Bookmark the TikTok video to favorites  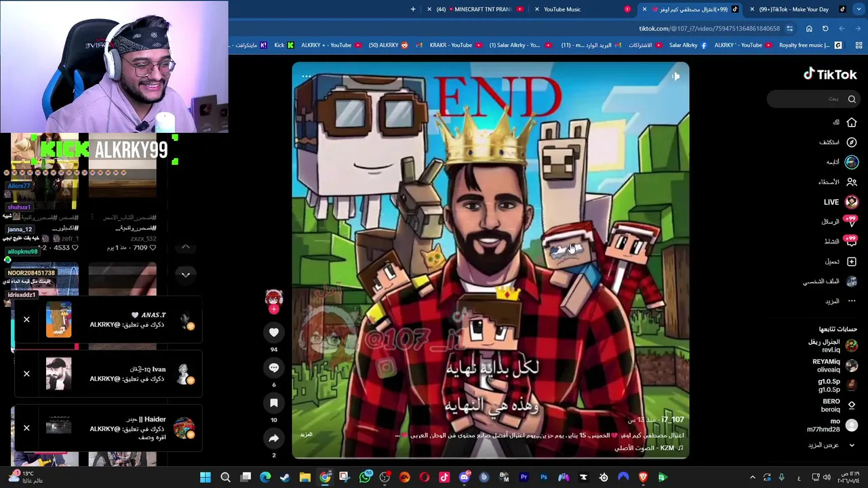274,403
